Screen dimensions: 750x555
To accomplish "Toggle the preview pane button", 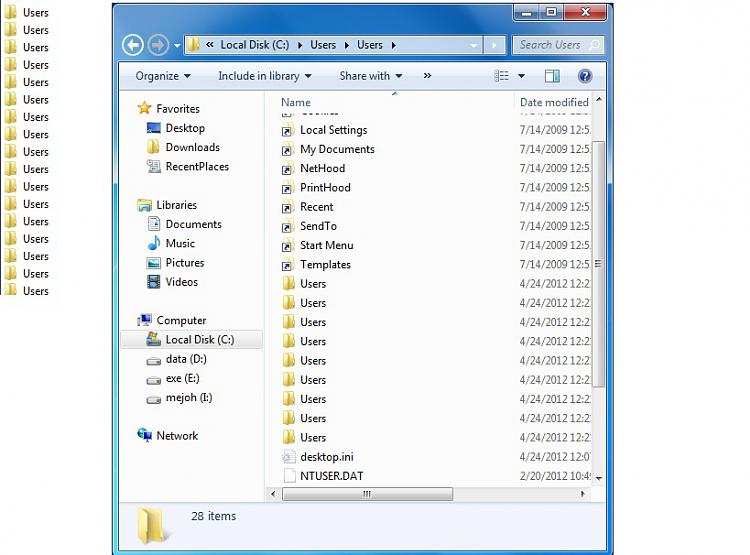I will pos(552,76).
